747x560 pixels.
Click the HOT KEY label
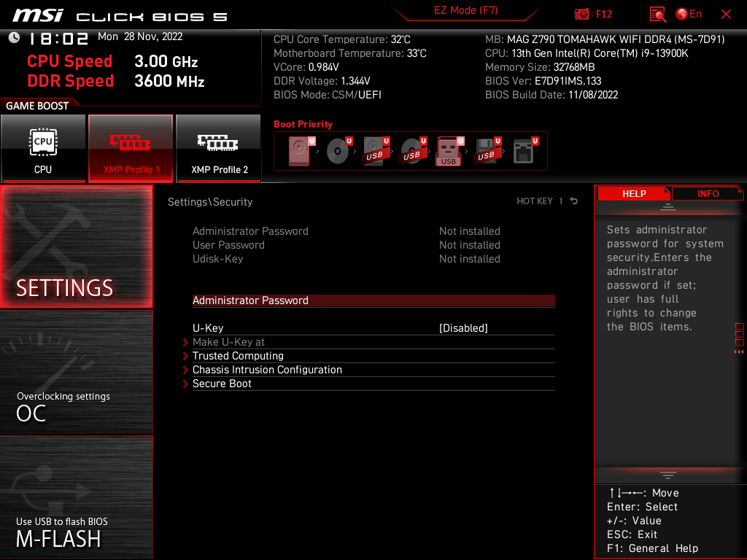(x=535, y=201)
